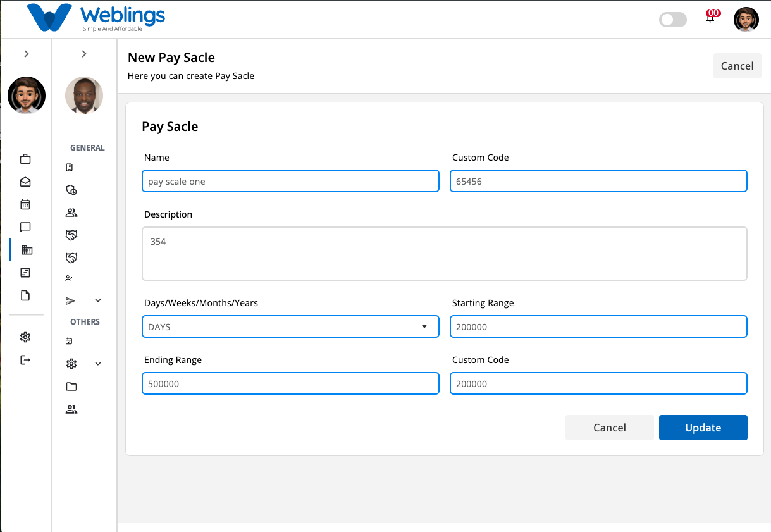Focus the Custom Code field showing 65456
This screenshot has width=771, height=532.
click(598, 181)
